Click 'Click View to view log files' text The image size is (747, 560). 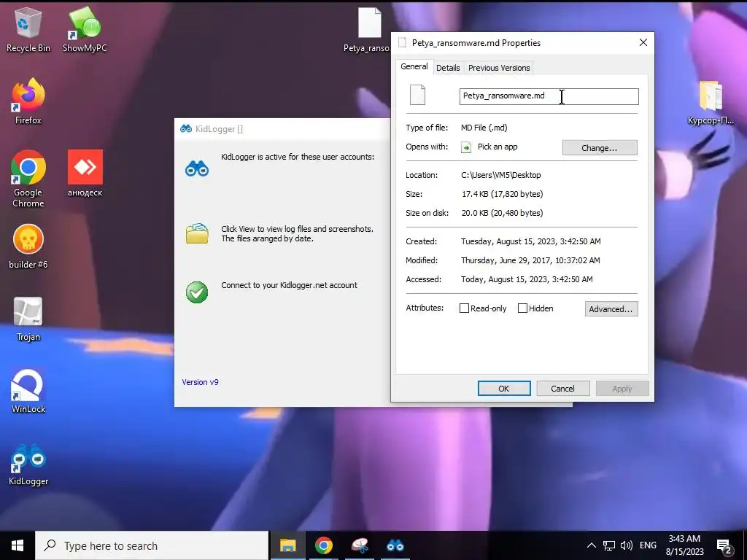297,233
